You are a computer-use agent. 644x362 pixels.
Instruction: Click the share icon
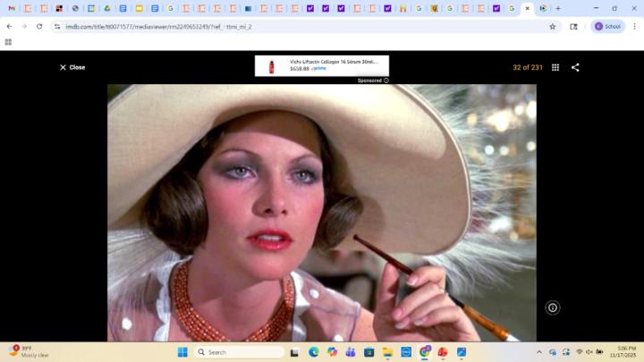(575, 67)
